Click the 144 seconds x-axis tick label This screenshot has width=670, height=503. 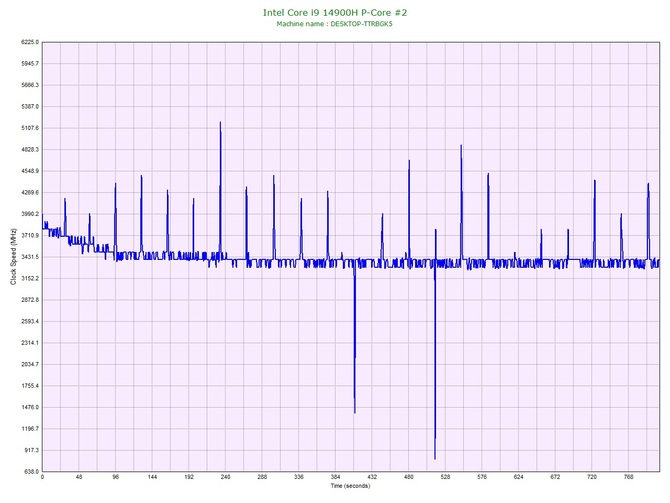tap(153, 477)
